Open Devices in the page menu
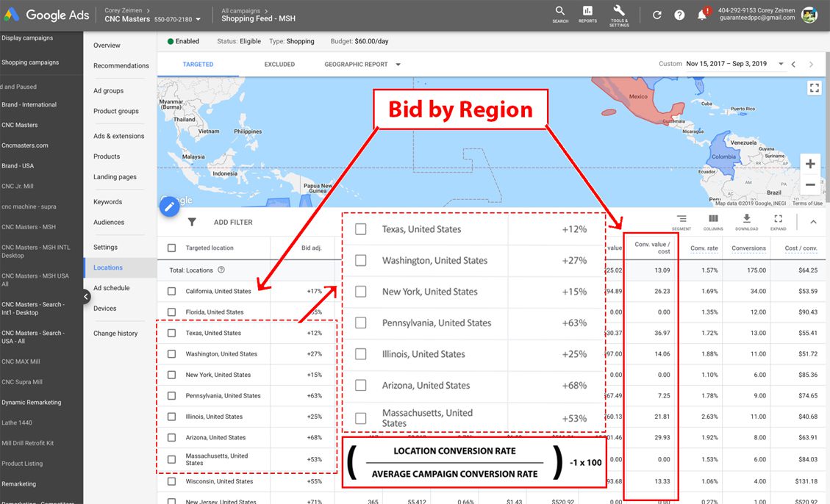The height and width of the screenshot is (504, 830). [x=105, y=309]
